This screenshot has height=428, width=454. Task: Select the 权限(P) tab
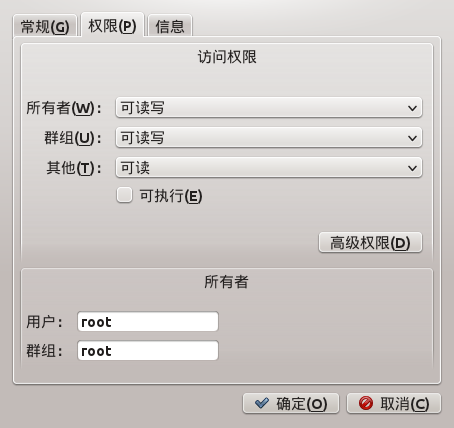point(112,25)
